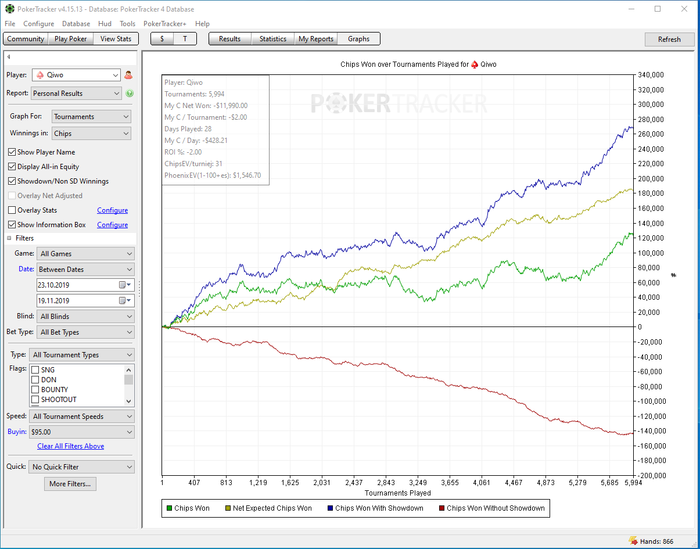Click the PokerTracker app icon in title bar
700x549 pixels.
coord(9,9)
